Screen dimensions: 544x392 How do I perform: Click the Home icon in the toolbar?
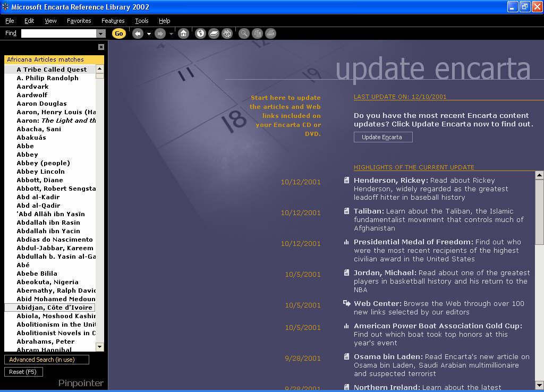[183, 33]
